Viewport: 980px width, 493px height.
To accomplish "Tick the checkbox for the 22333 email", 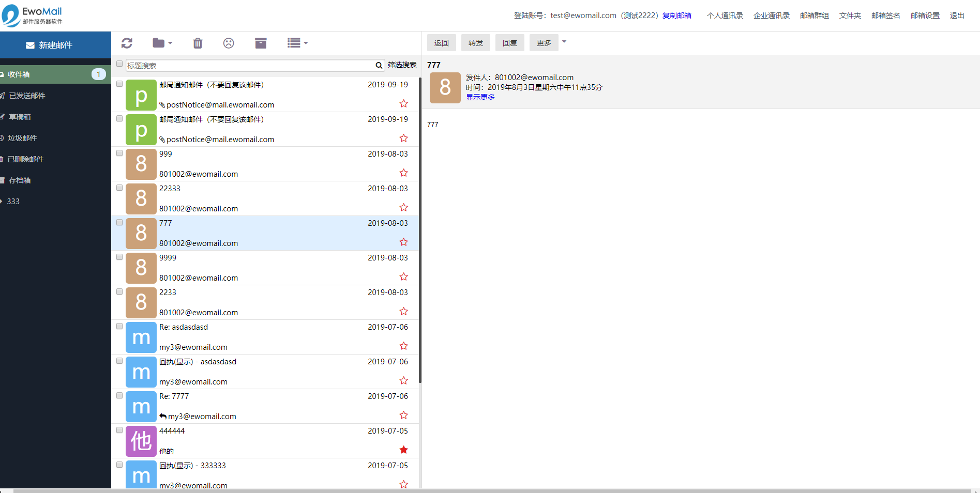I will pos(119,188).
